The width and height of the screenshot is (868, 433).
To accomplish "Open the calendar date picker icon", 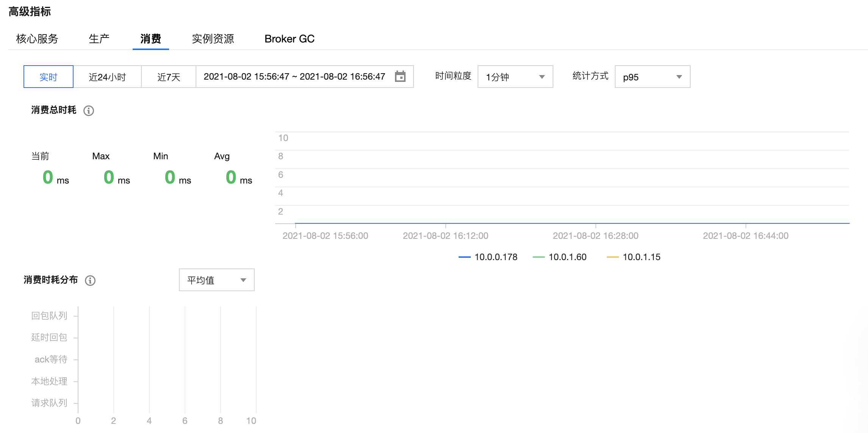I will [x=400, y=77].
